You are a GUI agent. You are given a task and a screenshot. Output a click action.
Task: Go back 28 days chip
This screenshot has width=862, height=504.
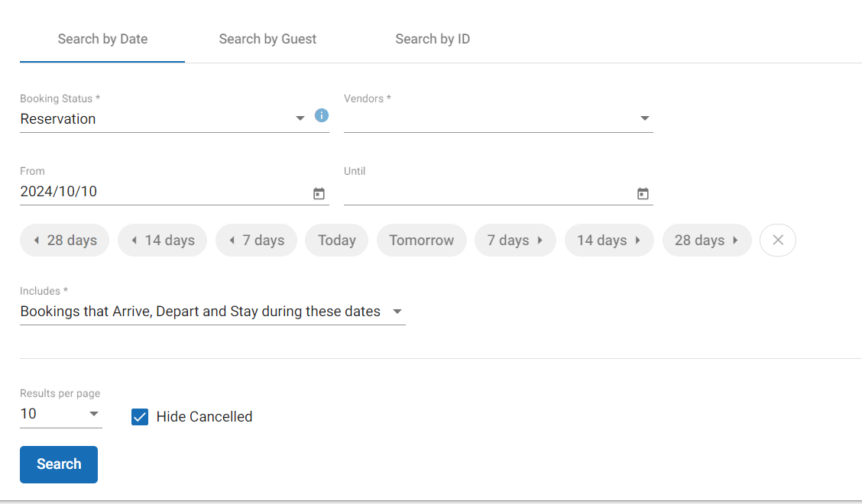click(65, 240)
